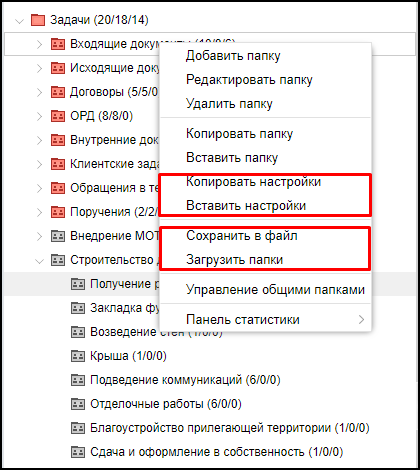Collapse the Задачи root node
The image size is (420, 470).
click(x=20, y=21)
